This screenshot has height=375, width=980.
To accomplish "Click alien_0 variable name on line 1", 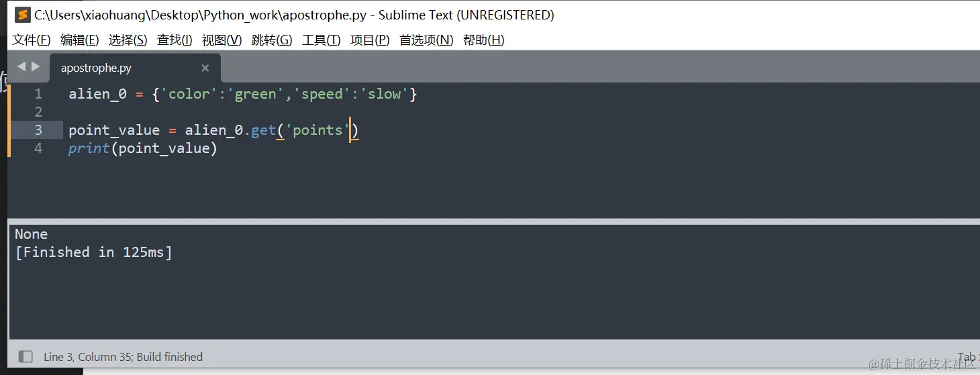I will coord(97,94).
